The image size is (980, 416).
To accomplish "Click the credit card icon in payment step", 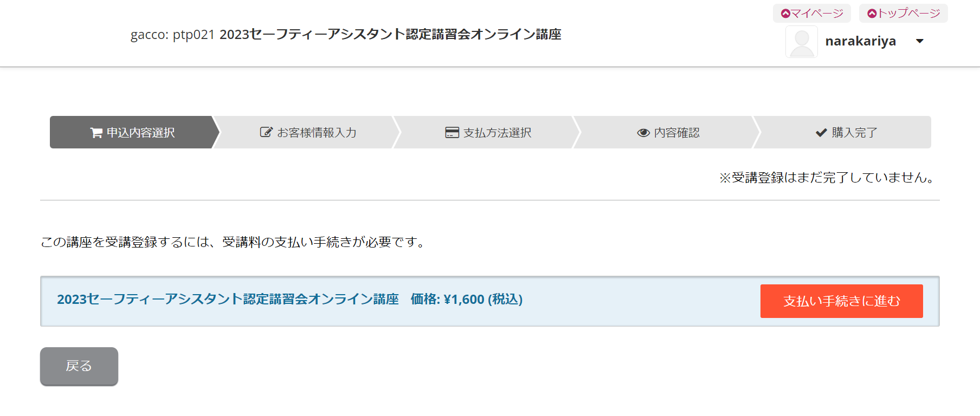I will (x=452, y=133).
